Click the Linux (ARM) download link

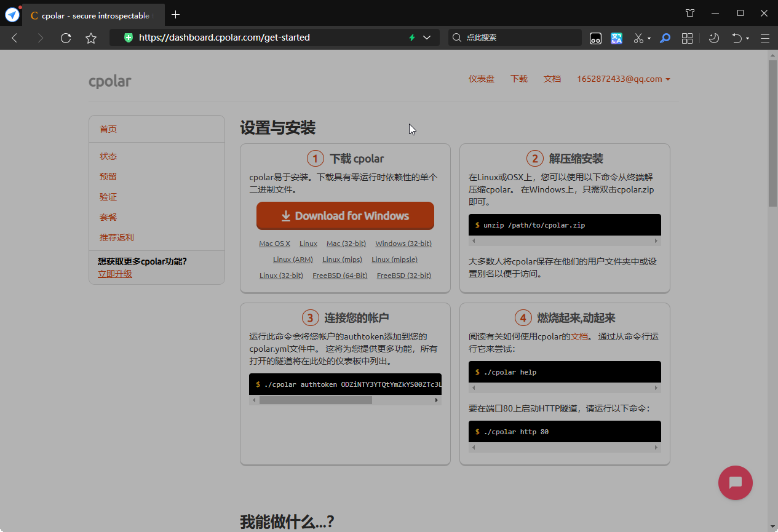click(293, 260)
